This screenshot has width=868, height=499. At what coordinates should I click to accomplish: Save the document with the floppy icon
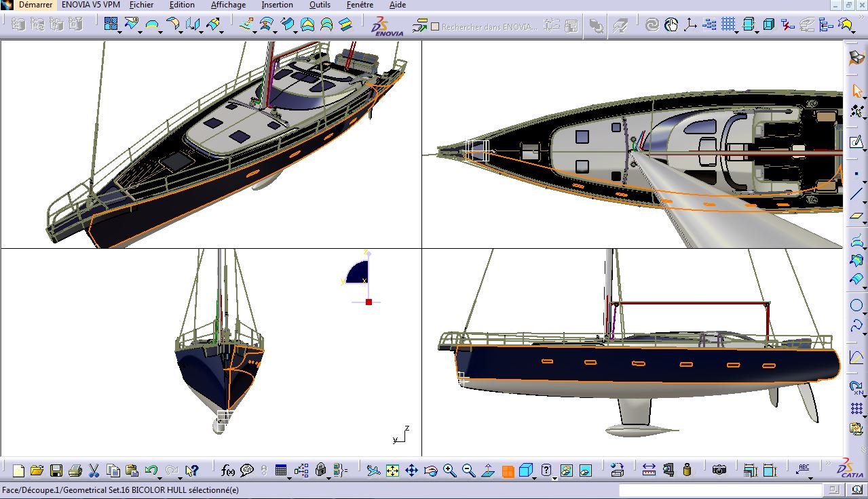[56, 470]
